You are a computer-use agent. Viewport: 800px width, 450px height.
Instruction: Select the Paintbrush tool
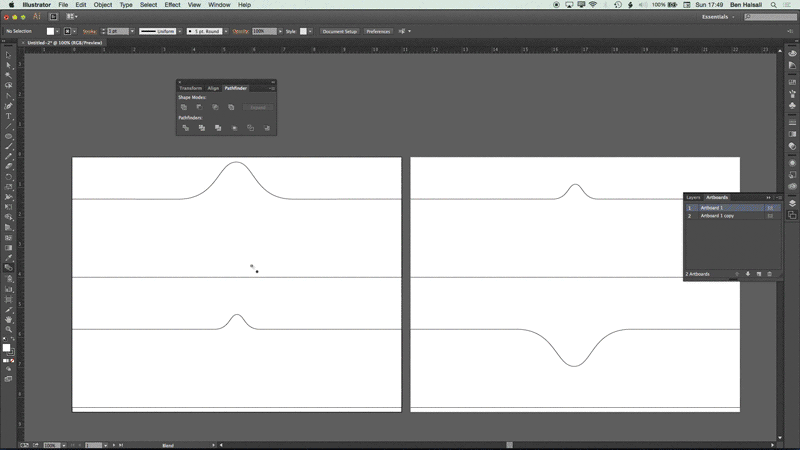click(x=8, y=146)
